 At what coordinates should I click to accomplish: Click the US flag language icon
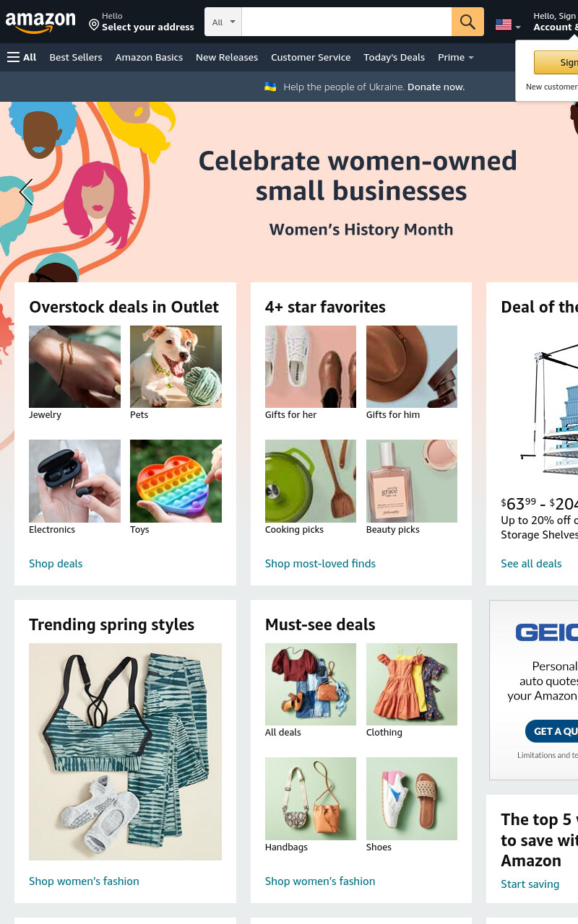(x=504, y=25)
